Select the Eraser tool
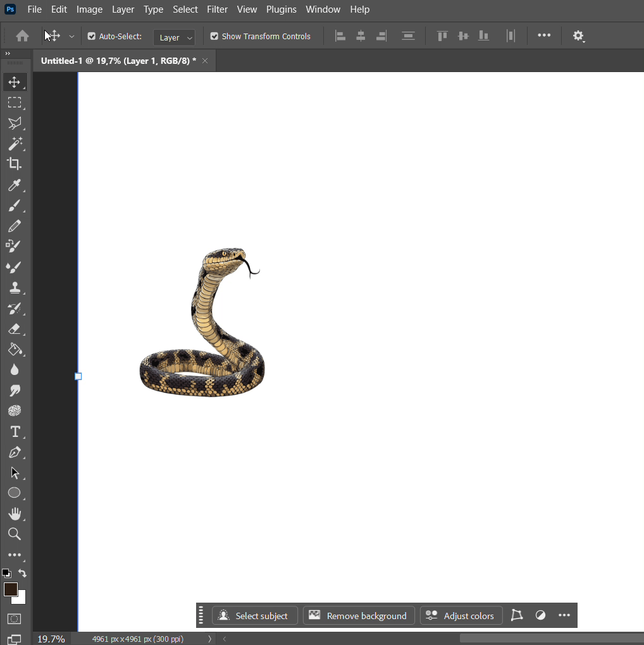 (x=14, y=329)
